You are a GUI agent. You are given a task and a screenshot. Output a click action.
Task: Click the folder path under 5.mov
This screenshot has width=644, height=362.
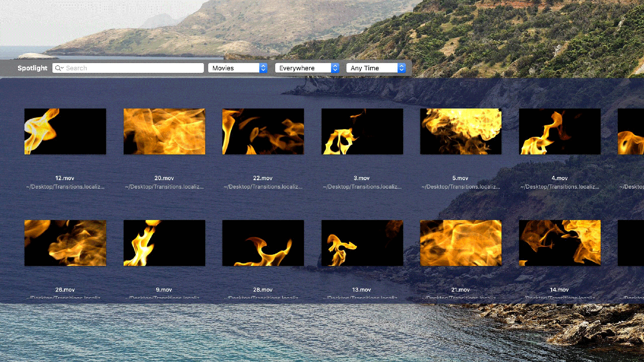[461, 187]
